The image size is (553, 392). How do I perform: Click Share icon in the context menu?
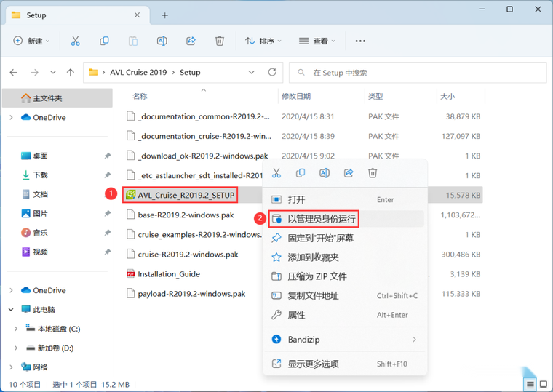click(349, 173)
